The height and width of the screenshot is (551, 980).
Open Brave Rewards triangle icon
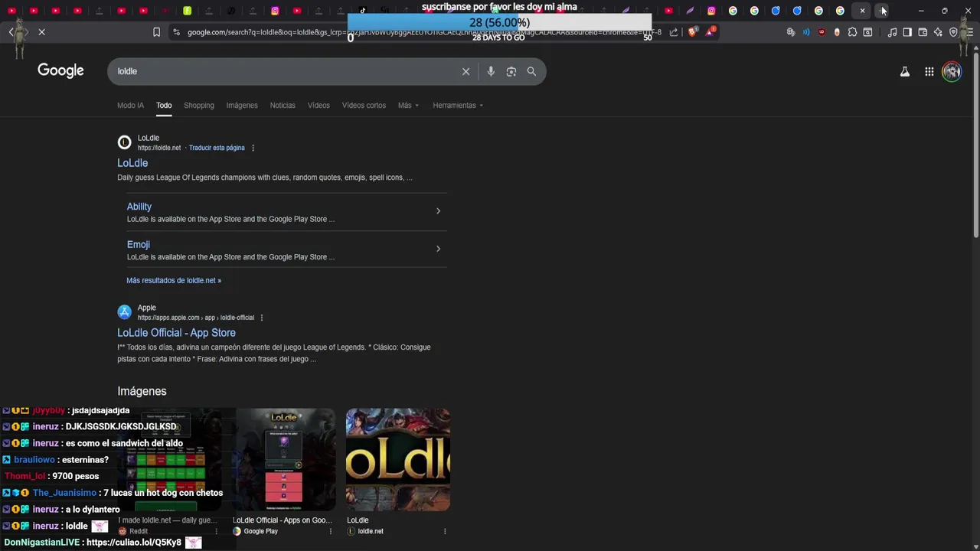710,32
